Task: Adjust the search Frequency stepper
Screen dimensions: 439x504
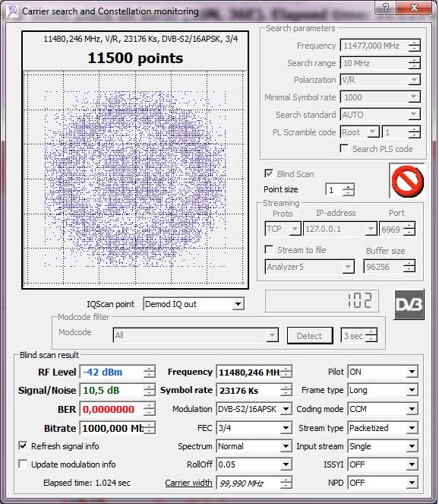Action: coord(414,46)
